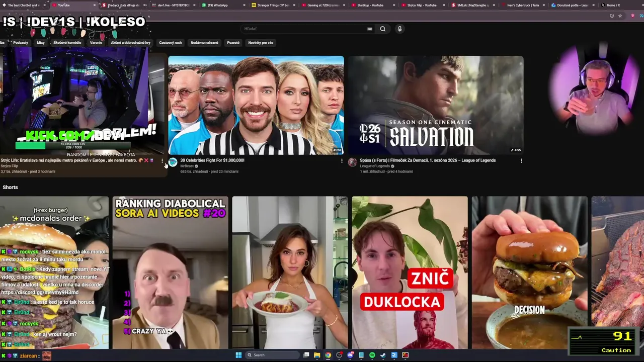The image size is (644, 362).
Task: Select the Cestovný ruch filter chip
Action: click(170, 43)
